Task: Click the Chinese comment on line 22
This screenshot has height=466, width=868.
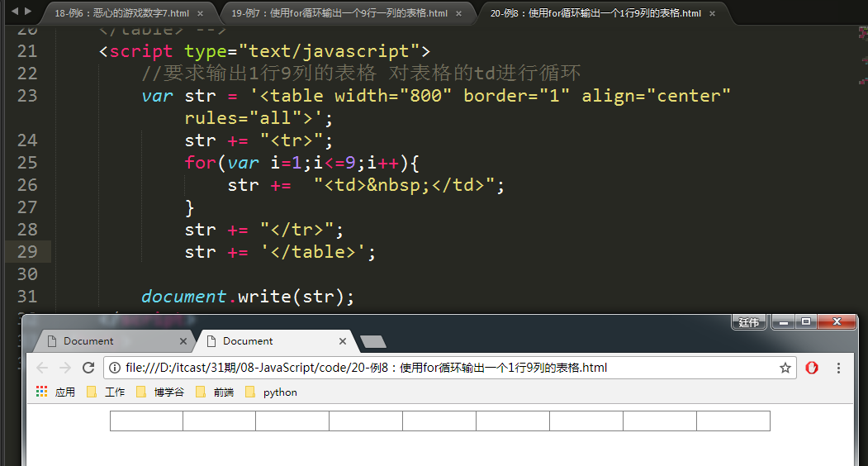Action: [x=361, y=74]
